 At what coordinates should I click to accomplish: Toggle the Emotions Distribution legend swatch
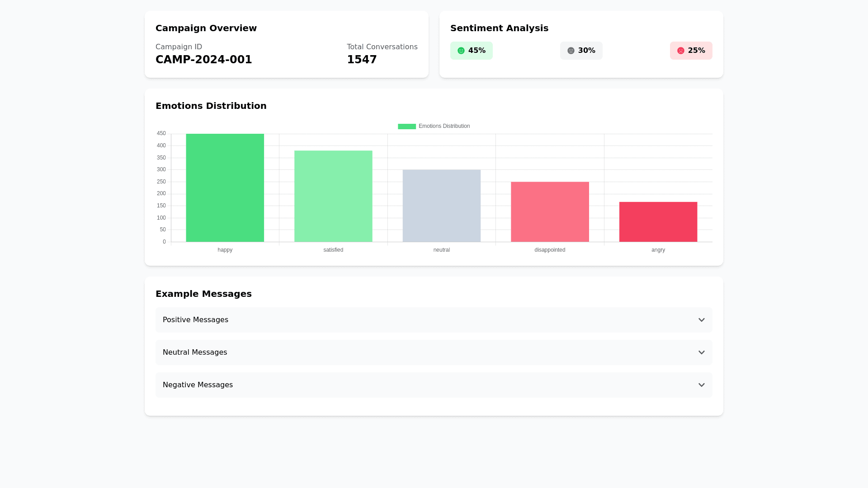[406, 127]
